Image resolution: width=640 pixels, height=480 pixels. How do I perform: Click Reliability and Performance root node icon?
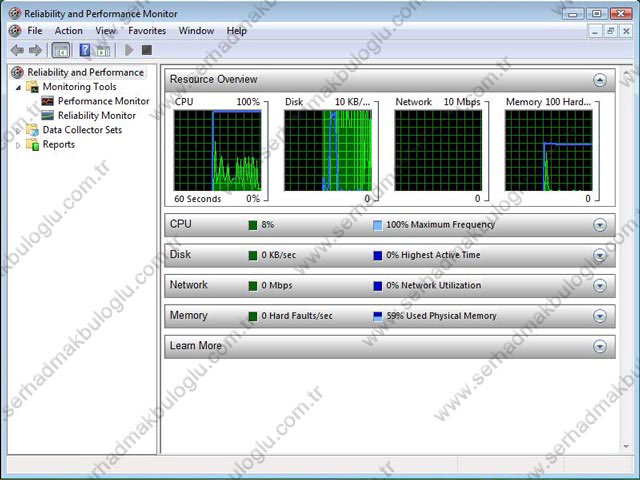click(17, 72)
